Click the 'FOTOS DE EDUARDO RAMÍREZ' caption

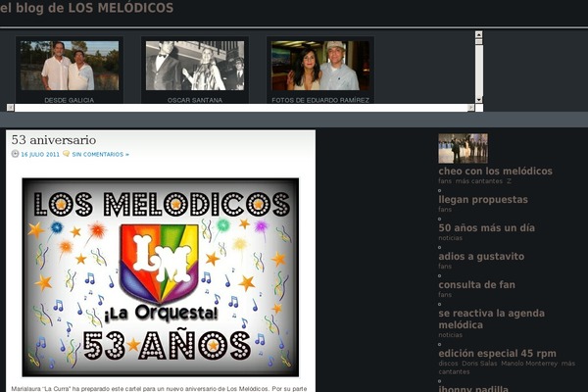click(x=320, y=100)
